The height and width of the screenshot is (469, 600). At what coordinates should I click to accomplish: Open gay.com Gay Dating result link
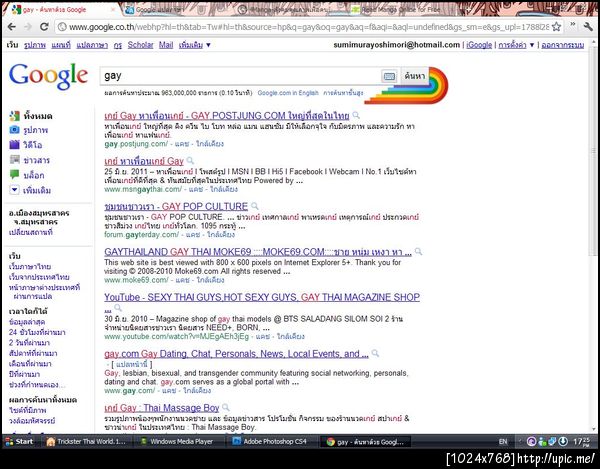[x=236, y=353]
